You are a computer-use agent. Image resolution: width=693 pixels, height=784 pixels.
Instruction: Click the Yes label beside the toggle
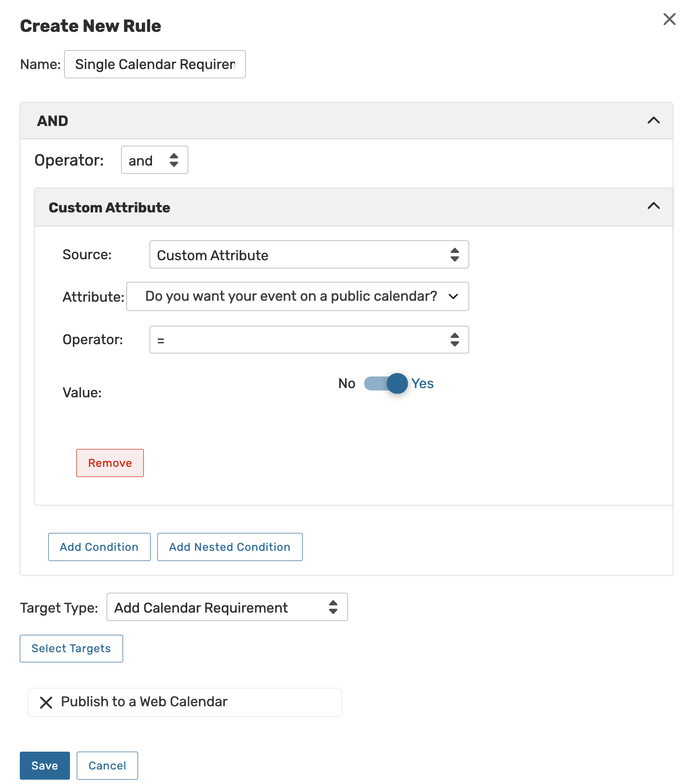(x=422, y=384)
